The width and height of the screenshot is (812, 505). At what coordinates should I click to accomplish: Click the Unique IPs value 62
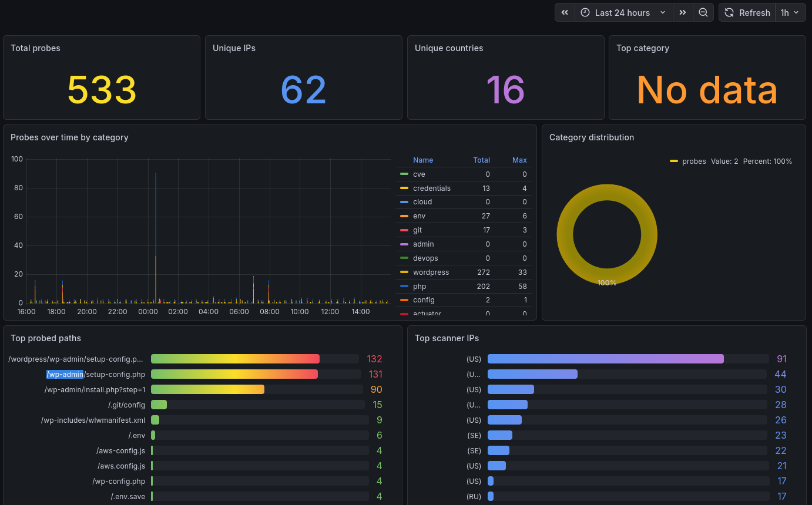(303, 89)
